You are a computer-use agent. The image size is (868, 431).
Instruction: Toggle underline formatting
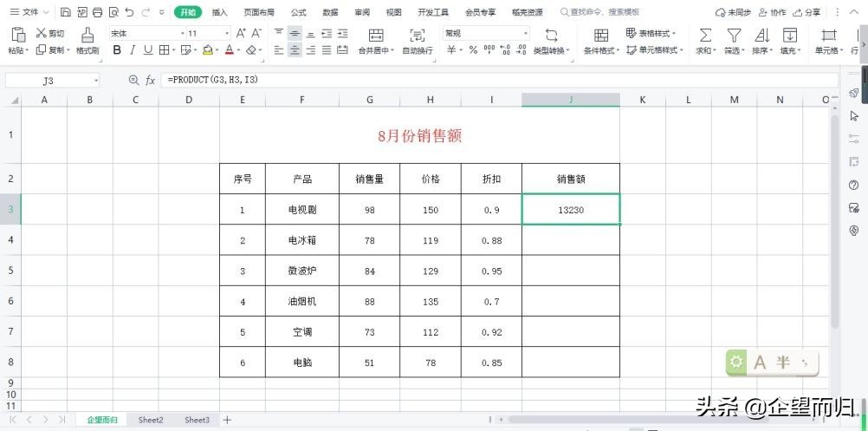tap(148, 50)
